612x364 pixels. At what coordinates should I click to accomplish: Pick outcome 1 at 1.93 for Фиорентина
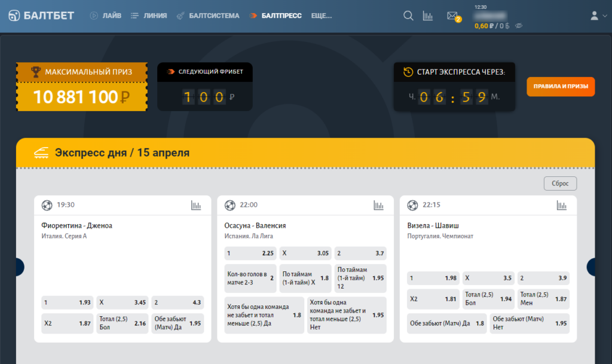pos(67,302)
